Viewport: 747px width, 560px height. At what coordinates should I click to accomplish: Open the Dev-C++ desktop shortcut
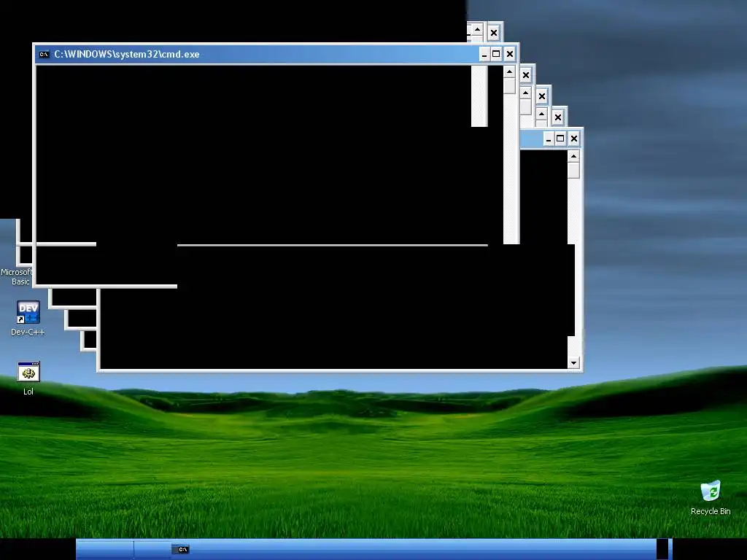tap(28, 312)
